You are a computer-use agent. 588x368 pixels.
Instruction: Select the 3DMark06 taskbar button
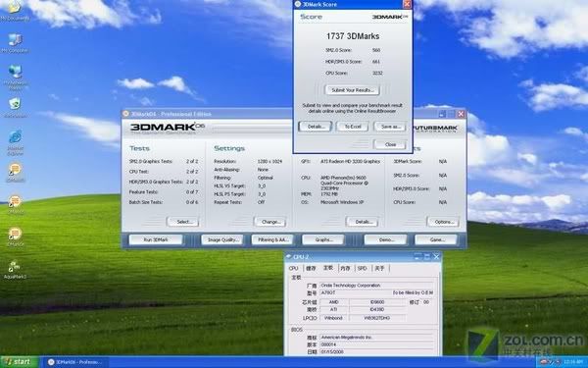[x=75, y=362]
